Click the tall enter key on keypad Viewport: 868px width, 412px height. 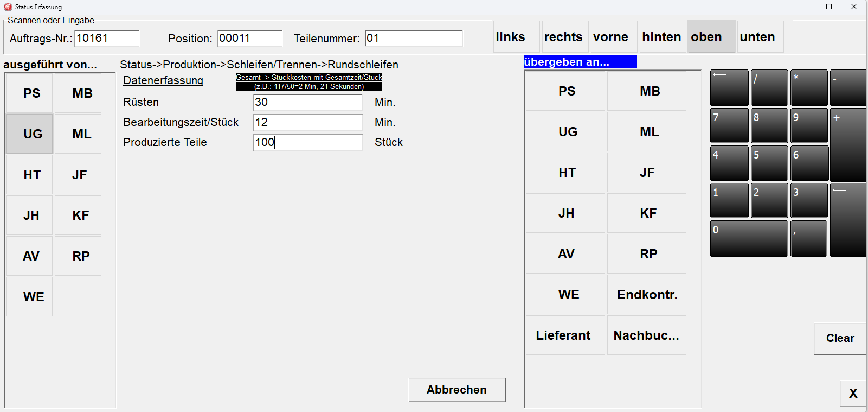tap(848, 219)
